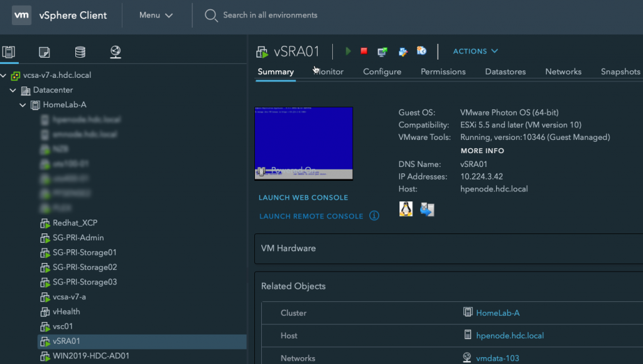The image size is (643, 364).
Task: Open the vmdata-103 network link
Action: point(497,358)
